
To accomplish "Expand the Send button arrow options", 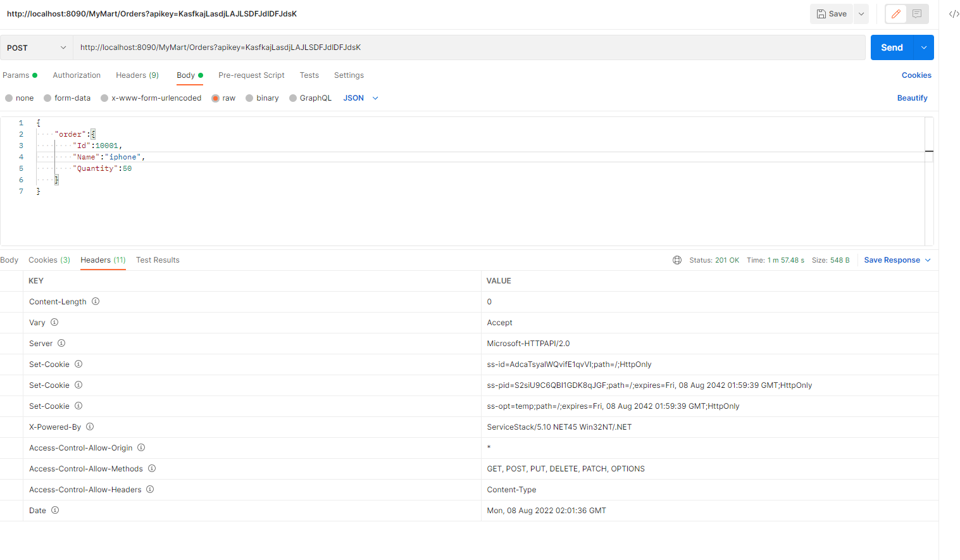I will 924,47.
